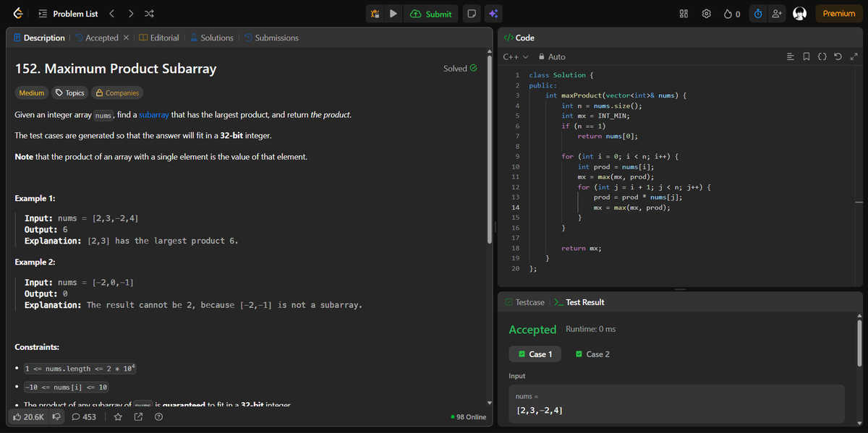This screenshot has width=868, height=433.
Task: Open the user profile avatar
Action: 799,14
